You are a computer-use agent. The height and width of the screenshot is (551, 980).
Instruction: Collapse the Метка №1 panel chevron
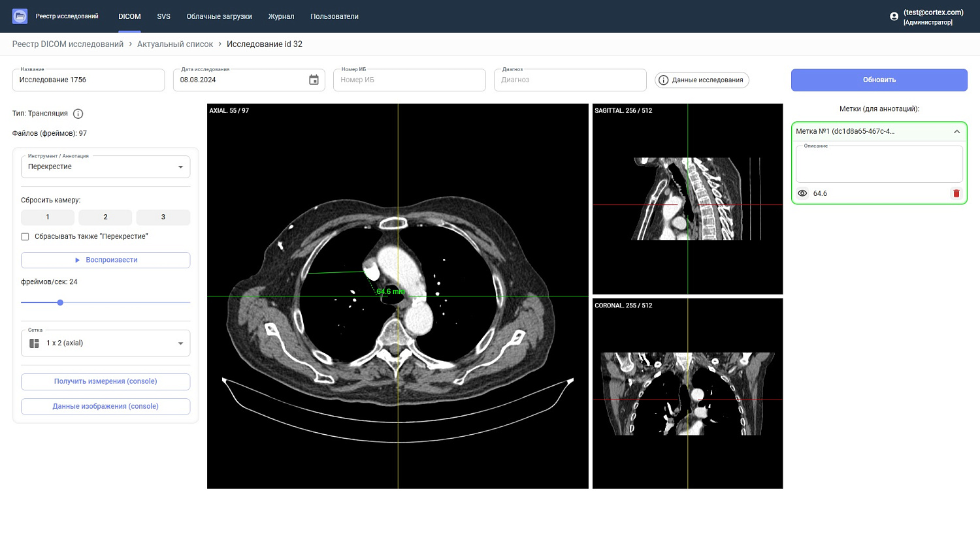(956, 131)
